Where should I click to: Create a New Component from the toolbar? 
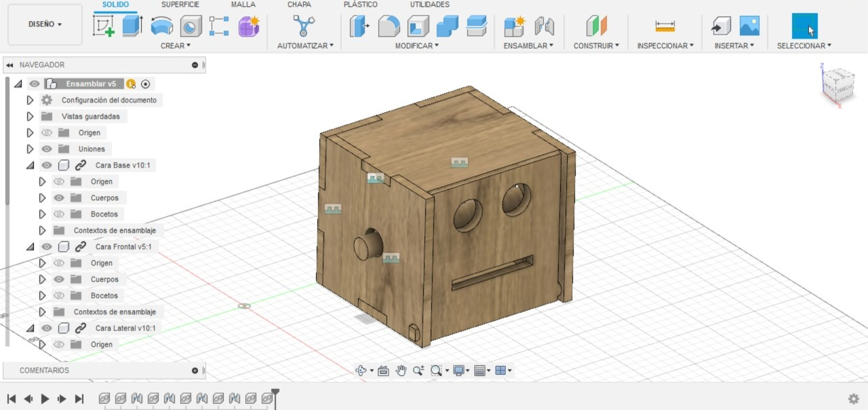[x=515, y=26]
